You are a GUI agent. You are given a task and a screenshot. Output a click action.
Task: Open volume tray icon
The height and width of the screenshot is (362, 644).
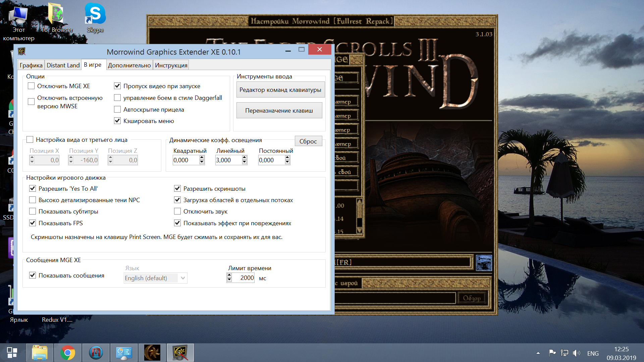(577, 353)
